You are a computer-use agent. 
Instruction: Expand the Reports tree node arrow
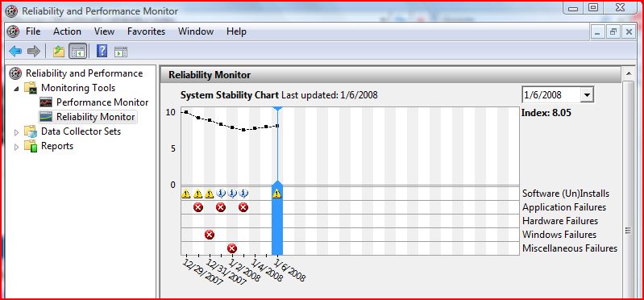click(16, 147)
